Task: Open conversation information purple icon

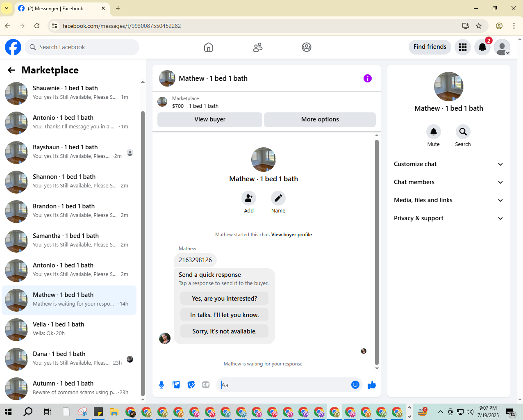Action: click(368, 78)
